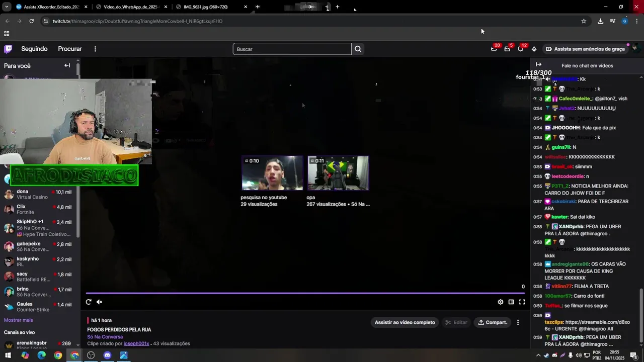This screenshot has height=362, width=644.
Task: Open Prime loot inbox with 20 badge
Action: tap(494, 49)
